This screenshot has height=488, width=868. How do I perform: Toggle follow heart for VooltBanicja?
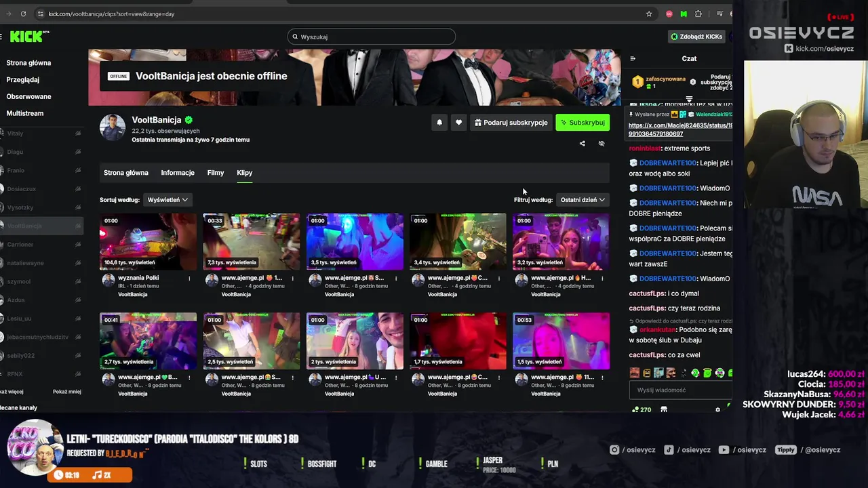click(458, 123)
